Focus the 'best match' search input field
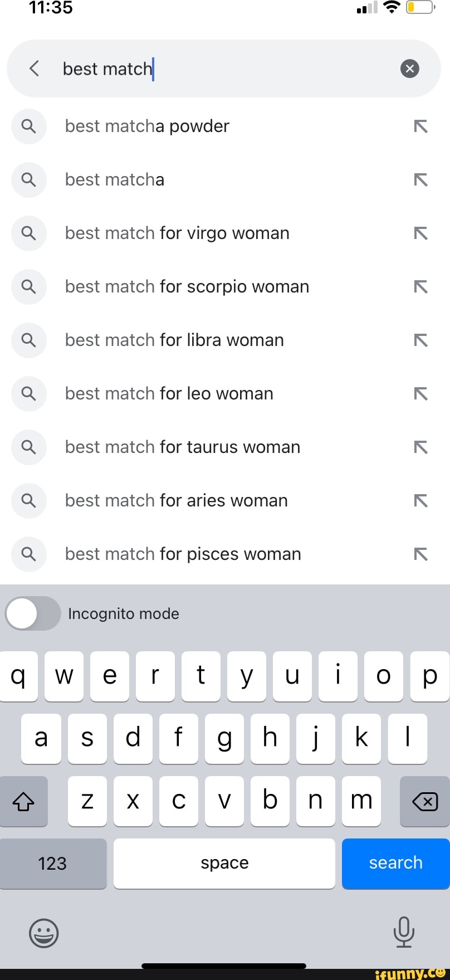Screen dimensions: 450x980 click(x=223, y=69)
